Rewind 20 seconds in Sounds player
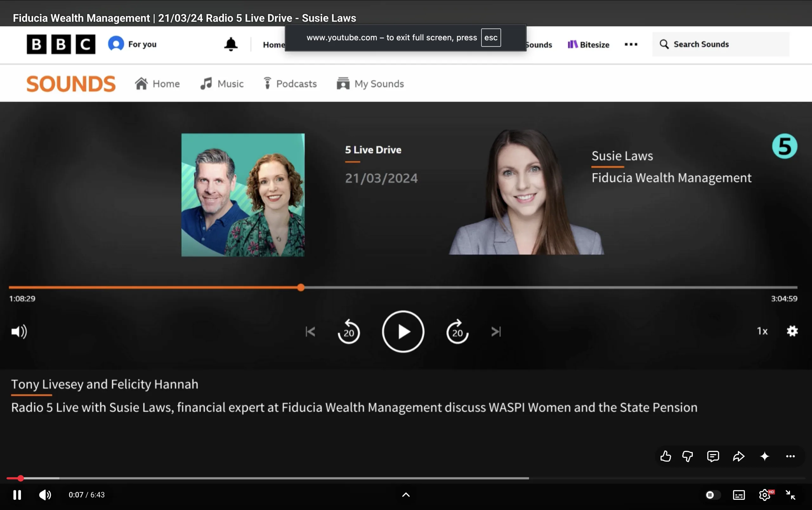 349,332
